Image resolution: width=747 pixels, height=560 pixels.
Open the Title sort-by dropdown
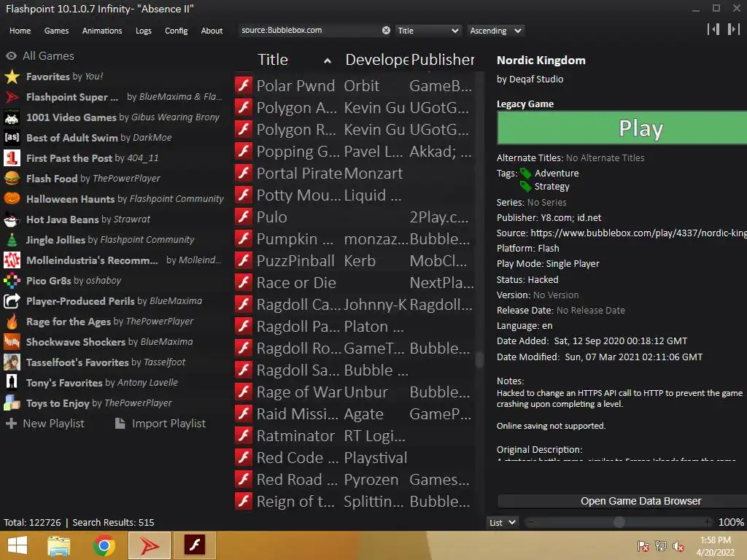427,31
